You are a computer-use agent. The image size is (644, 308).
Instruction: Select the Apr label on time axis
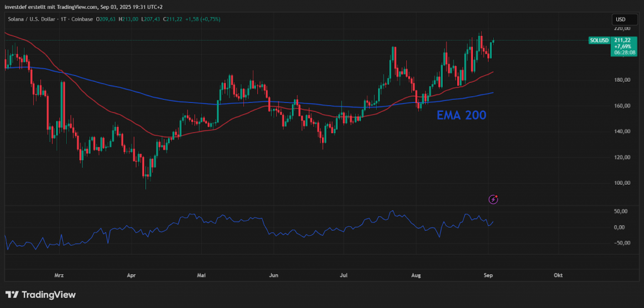pos(131,275)
